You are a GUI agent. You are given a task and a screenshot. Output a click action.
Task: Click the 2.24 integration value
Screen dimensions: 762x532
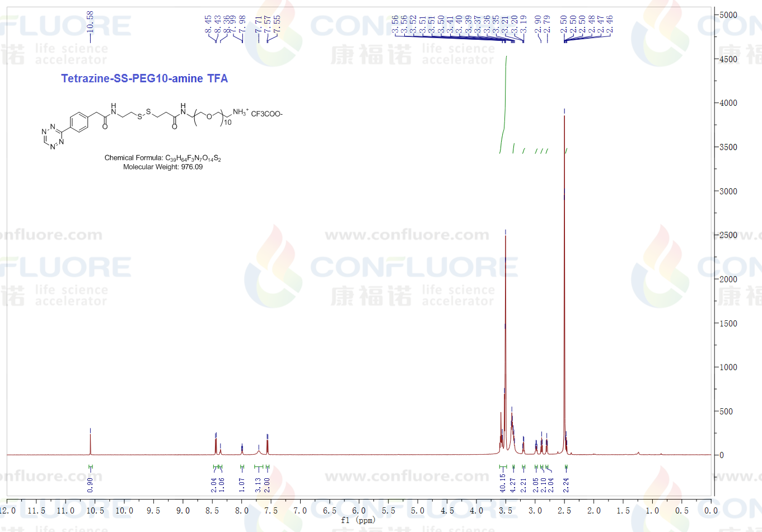(566, 485)
